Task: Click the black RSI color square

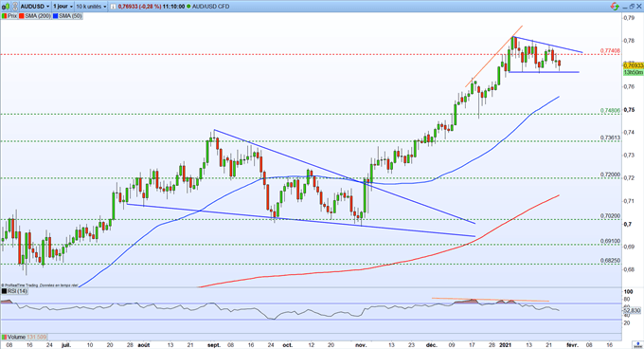Action: (x=4, y=291)
